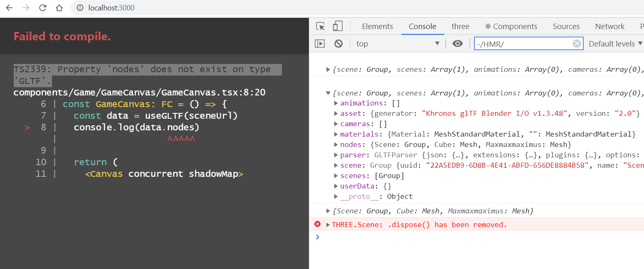The width and height of the screenshot is (644, 269).
Task: Open live expression eye icon
Action: pos(458,44)
